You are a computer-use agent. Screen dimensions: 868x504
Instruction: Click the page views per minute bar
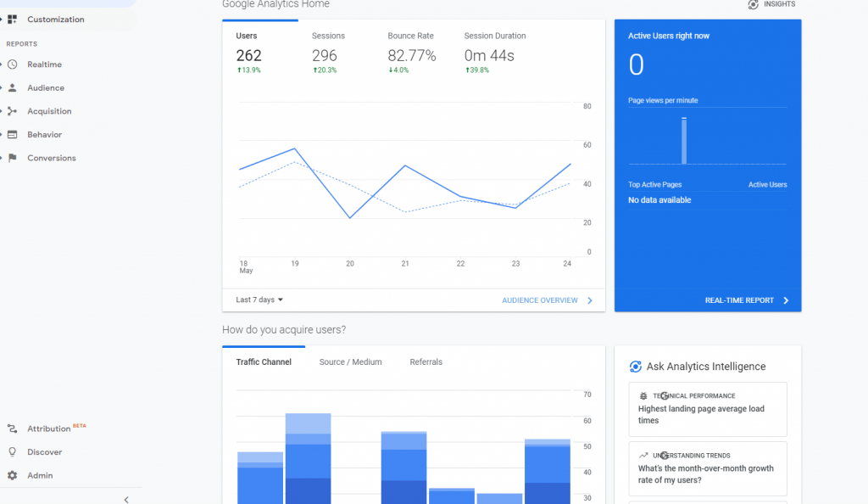click(684, 141)
